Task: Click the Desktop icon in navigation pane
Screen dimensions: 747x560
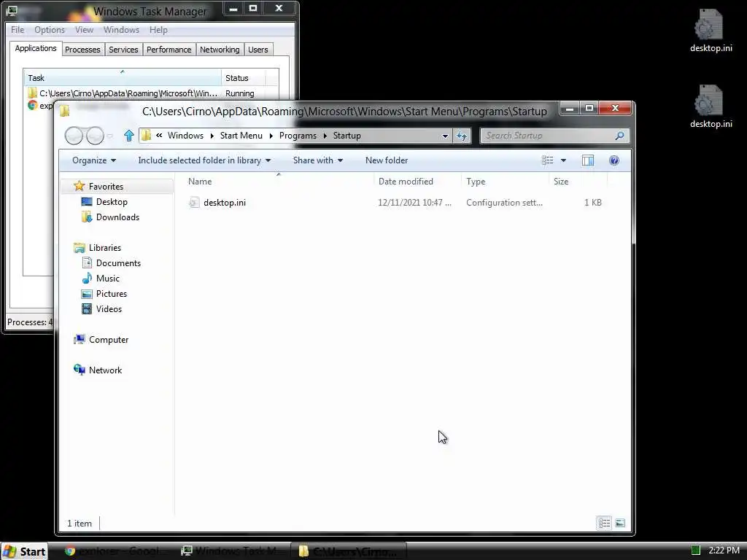Action: pyautogui.click(x=87, y=201)
